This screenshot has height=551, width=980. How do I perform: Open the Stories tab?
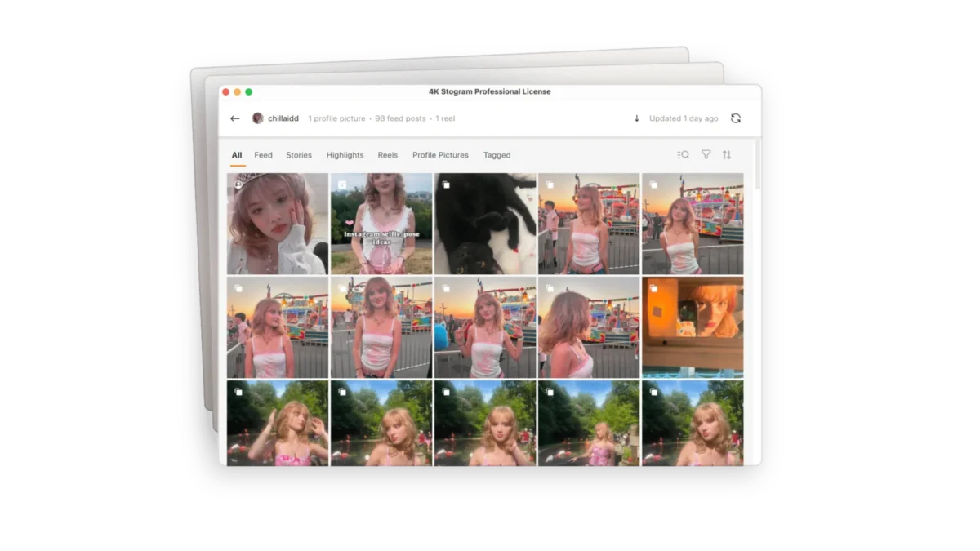point(299,155)
